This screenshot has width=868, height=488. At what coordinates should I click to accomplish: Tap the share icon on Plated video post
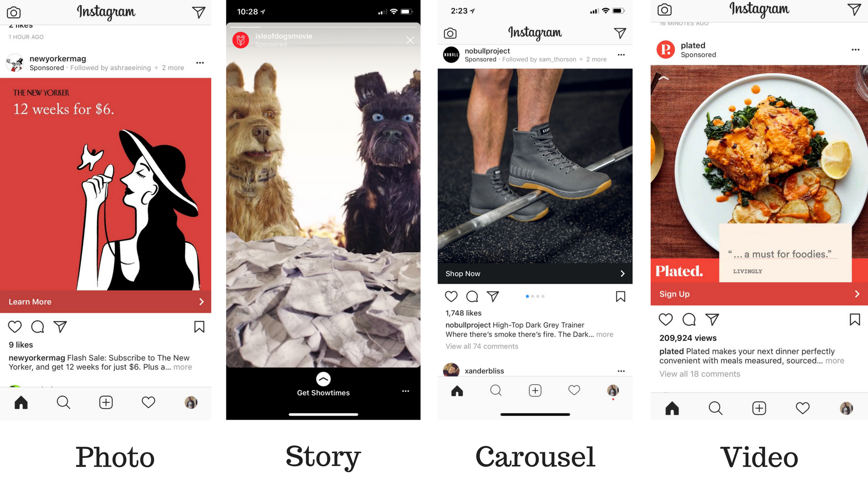pos(713,319)
